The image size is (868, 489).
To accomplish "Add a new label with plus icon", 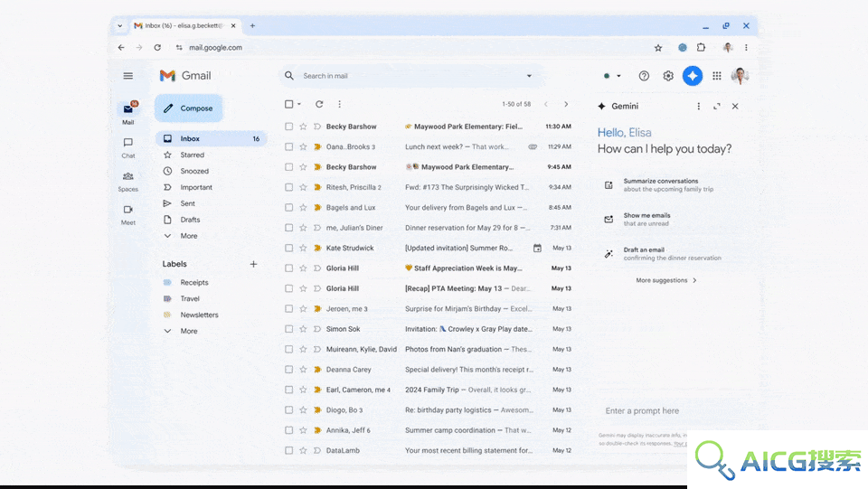I will [253, 265].
